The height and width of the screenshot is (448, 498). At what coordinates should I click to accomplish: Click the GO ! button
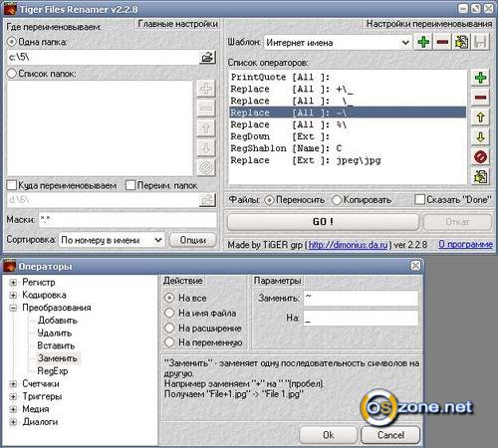[x=323, y=222]
